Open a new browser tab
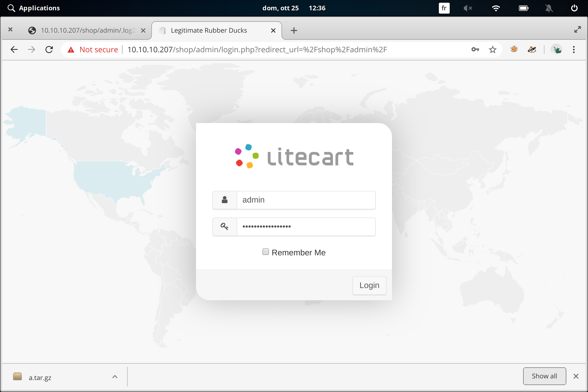Image resolution: width=588 pixels, height=392 pixels. pos(294,30)
